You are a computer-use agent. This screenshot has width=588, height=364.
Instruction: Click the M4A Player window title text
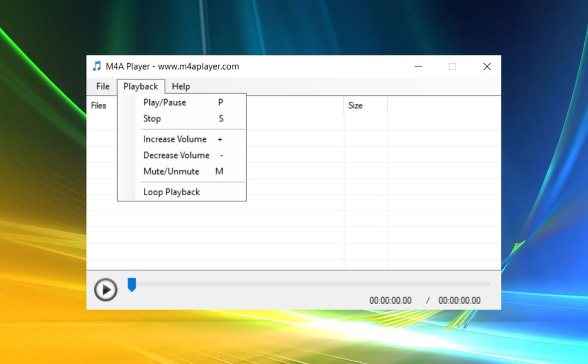(172, 66)
